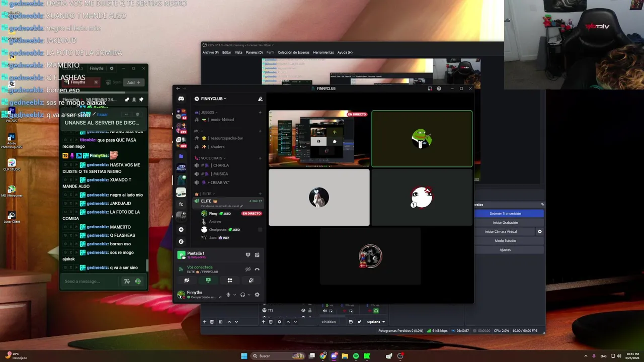
Task: Collapse pinned UNANSE AL SERVER message
Action: click(126, 115)
